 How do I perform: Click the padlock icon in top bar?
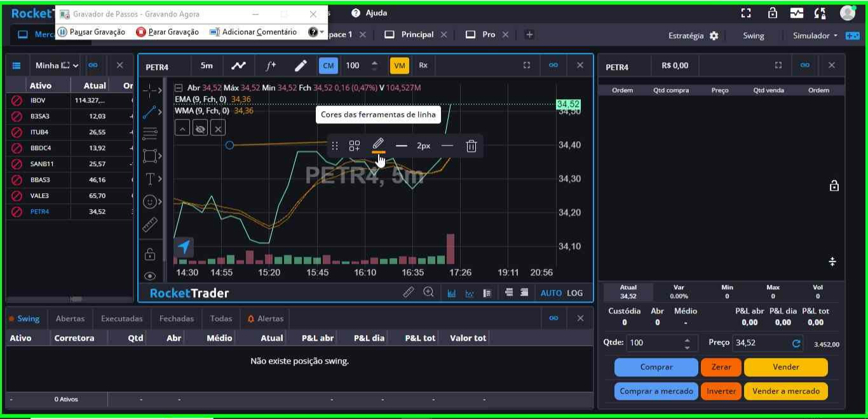click(773, 13)
